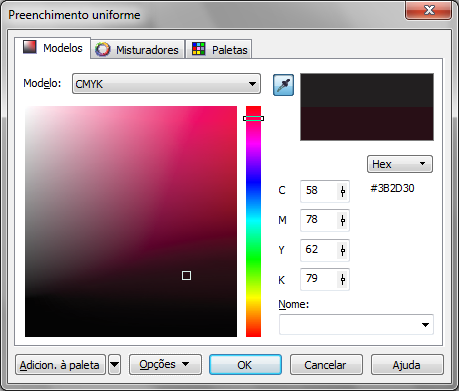Screen dimensions: 459x391
Task: Switch to the Misturadores tab
Action: (138, 50)
